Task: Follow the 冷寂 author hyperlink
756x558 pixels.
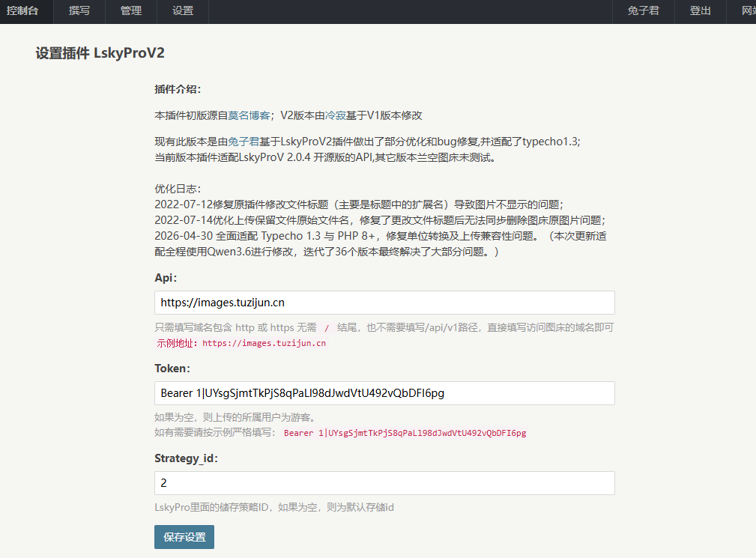Action: click(x=335, y=115)
